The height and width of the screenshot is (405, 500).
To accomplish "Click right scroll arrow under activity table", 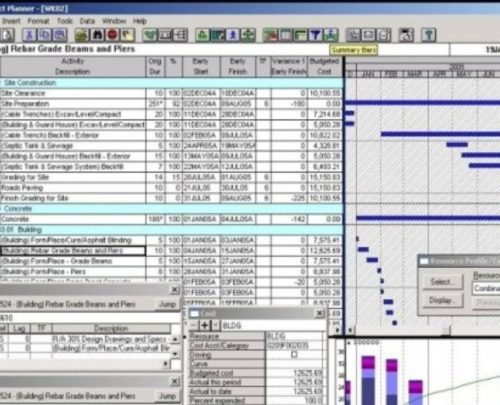I will 337,330.
